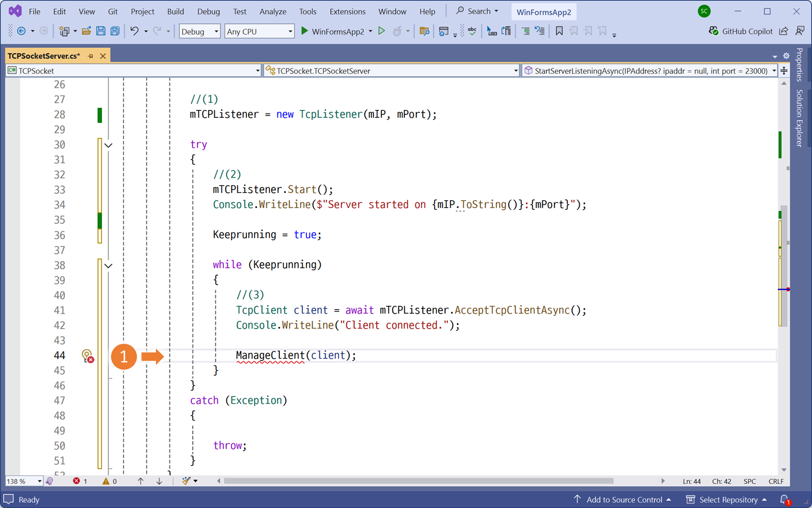Click the Hot Reload flame icon
This screenshot has width=812, height=508.
(397, 31)
